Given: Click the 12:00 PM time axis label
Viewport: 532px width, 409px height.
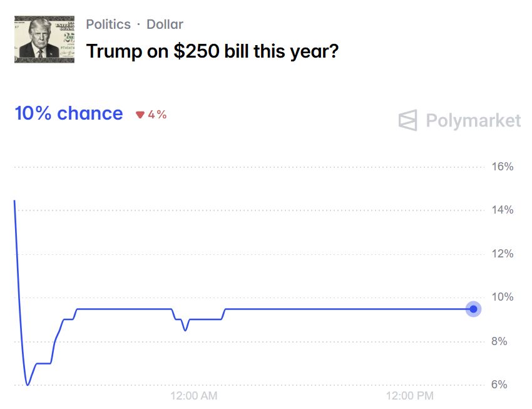Looking at the screenshot, I should [410, 396].
